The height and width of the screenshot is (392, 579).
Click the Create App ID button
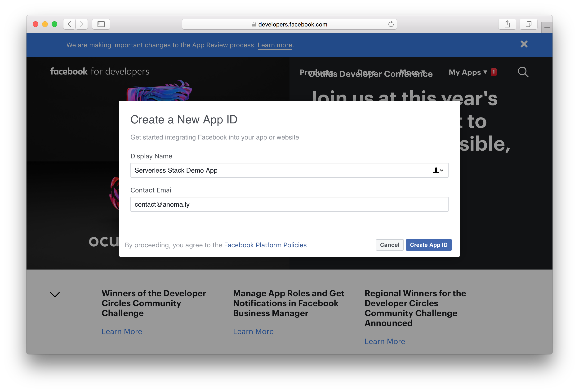pyautogui.click(x=428, y=244)
